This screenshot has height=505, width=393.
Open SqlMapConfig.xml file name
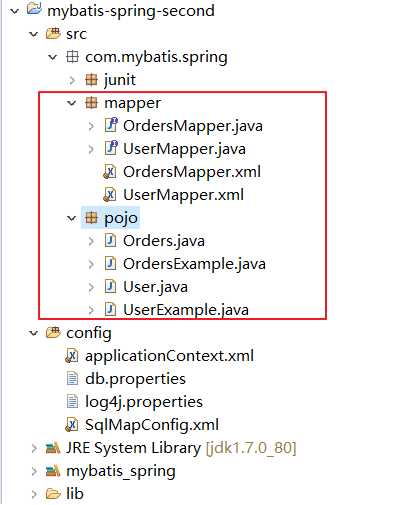152,426
